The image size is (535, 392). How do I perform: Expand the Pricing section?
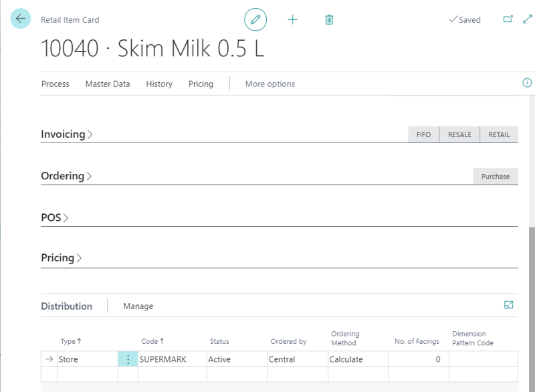tap(60, 258)
